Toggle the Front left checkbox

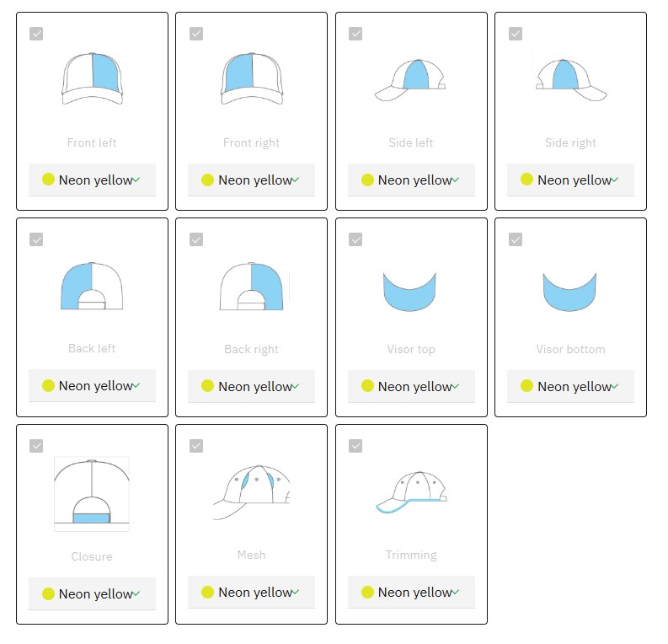tap(36, 34)
